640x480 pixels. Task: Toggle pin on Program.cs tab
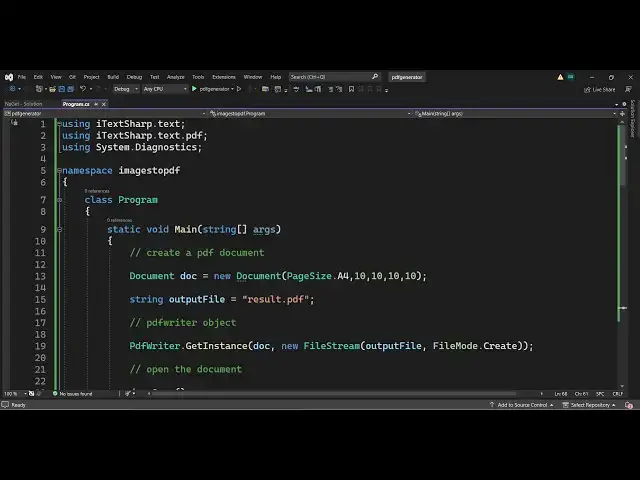pos(96,104)
